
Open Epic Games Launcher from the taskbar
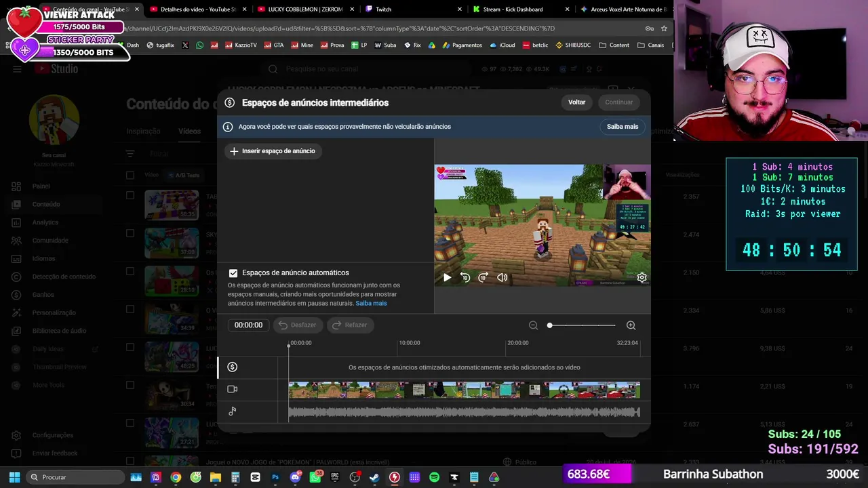(335, 477)
